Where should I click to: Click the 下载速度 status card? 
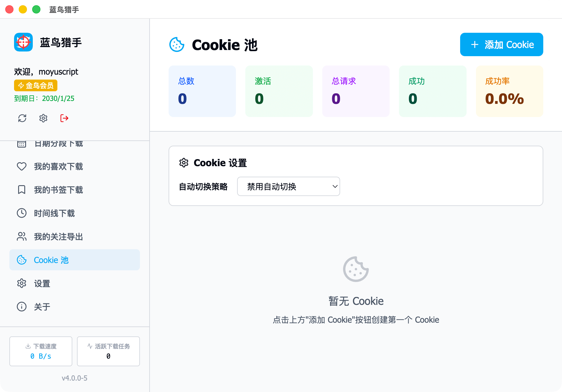tap(41, 351)
